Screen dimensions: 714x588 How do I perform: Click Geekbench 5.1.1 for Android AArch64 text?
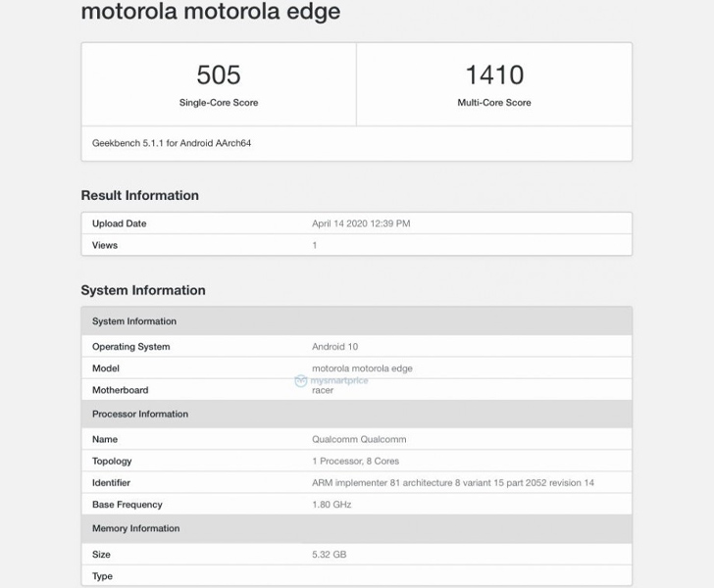click(172, 143)
